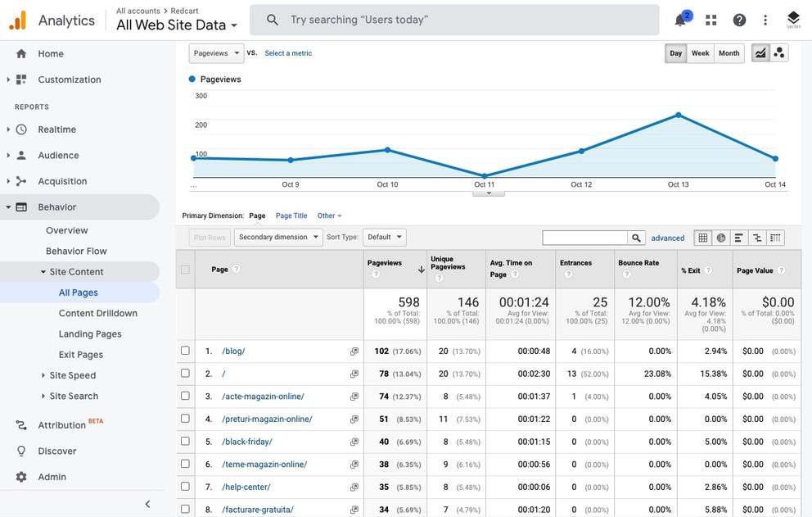Viewport: 812px width, 517px height.
Task: Select the pivot table view icon
Action: tap(775, 238)
